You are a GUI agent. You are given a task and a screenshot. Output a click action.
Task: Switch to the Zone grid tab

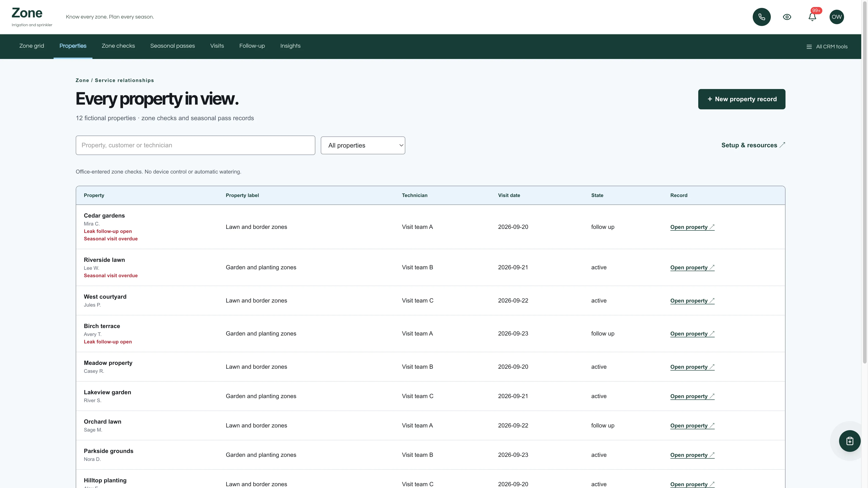pos(32,46)
